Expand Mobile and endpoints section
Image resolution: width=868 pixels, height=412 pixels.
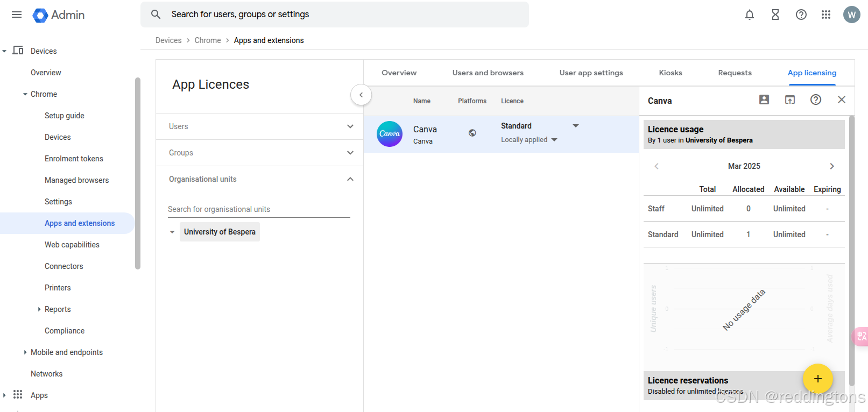(x=25, y=352)
